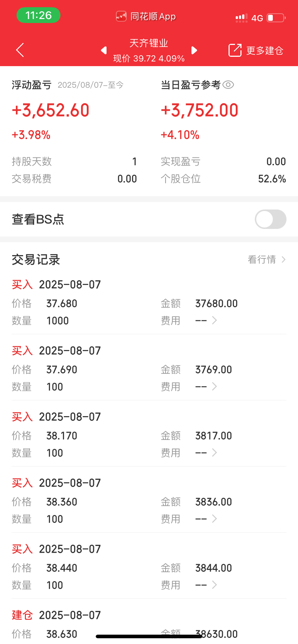Expand fee chevron for 3817.00 trade

point(215,452)
